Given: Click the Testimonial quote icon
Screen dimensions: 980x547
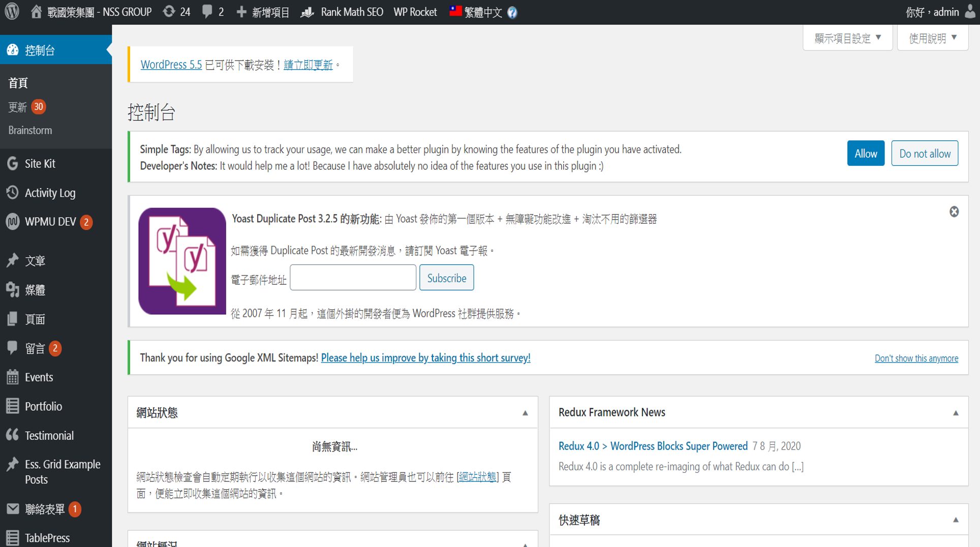Looking at the screenshot, I should [x=13, y=435].
